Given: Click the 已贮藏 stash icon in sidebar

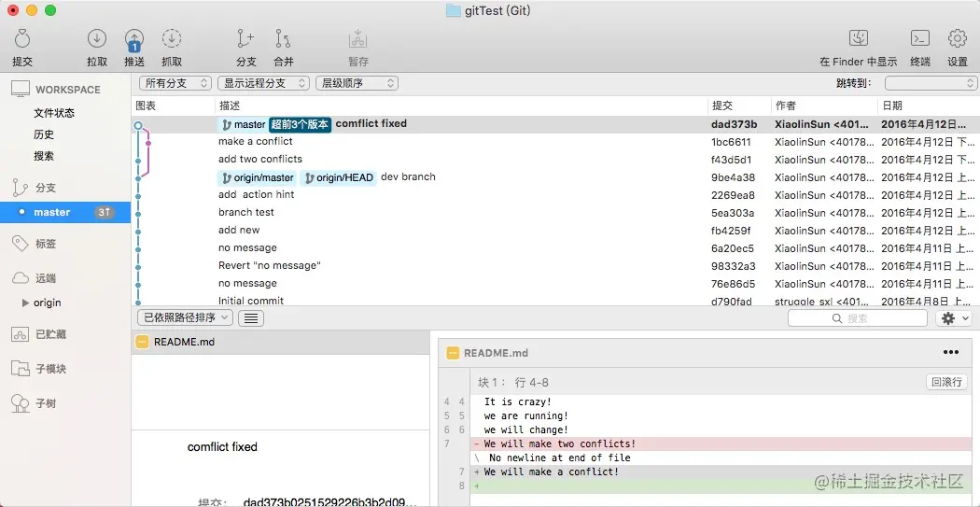Looking at the screenshot, I should [21, 334].
